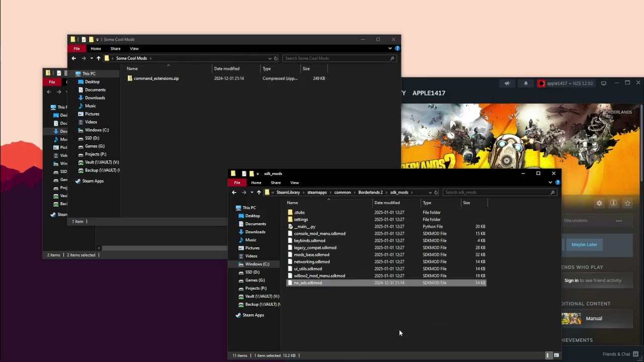The image size is (644, 362).
Task: Click the Search Some Cool Mods field
Action: [x=339, y=58]
